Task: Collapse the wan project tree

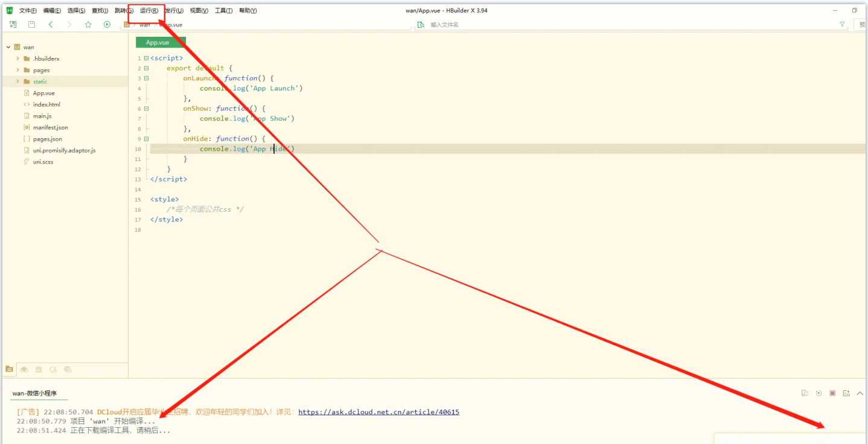Action: (8, 47)
